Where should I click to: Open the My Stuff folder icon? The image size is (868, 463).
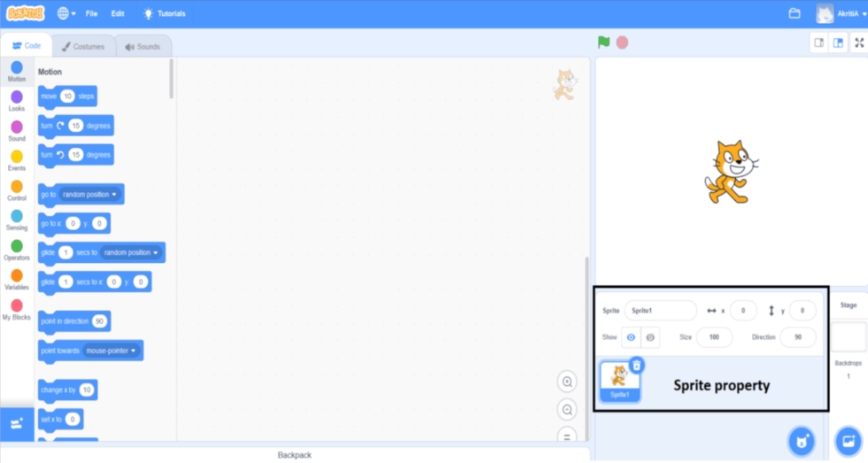[794, 13]
